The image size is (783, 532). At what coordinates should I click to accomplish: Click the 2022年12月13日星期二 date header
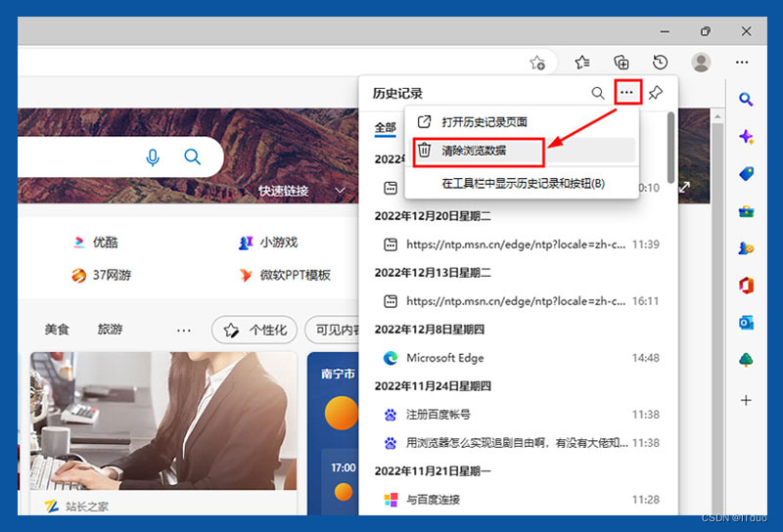tap(433, 273)
